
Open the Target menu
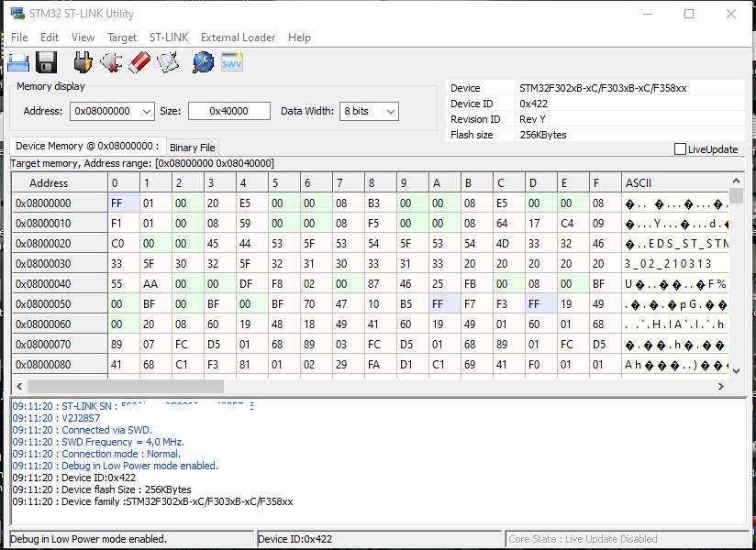[x=122, y=38]
